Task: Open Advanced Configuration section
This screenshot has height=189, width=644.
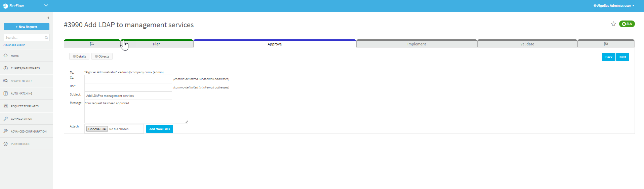Action: 29,131
